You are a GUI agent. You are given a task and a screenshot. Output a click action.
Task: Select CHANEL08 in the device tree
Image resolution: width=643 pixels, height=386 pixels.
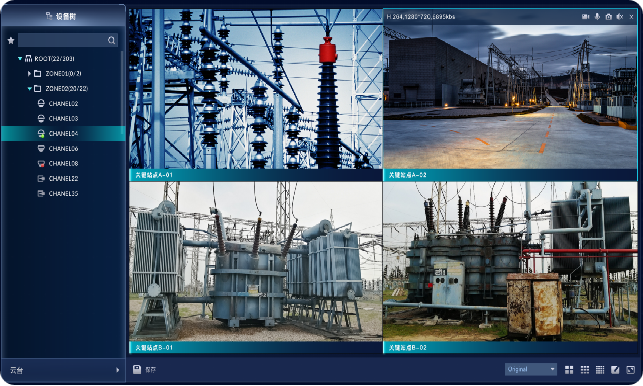click(64, 163)
